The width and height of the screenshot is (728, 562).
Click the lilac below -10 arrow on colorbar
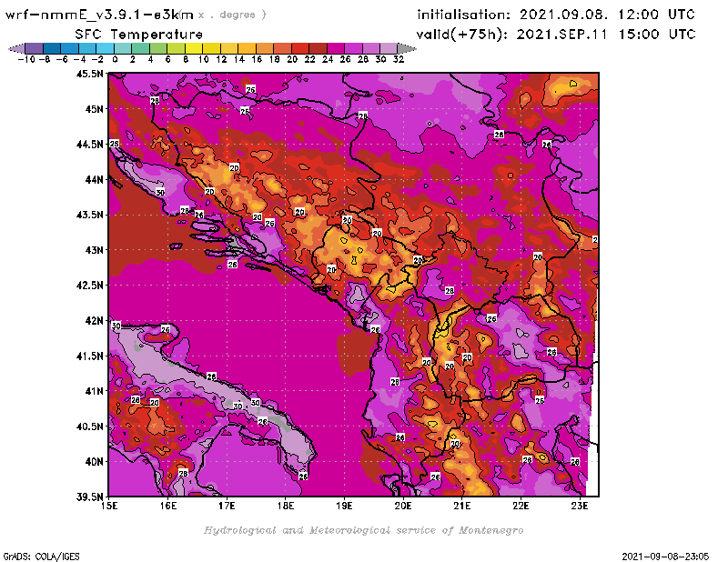point(16,48)
